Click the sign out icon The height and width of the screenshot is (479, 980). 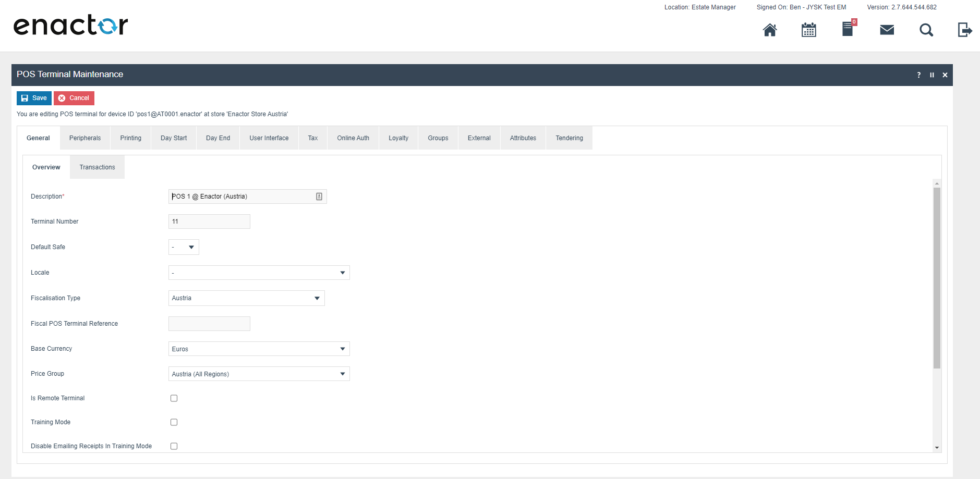point(965,30)
